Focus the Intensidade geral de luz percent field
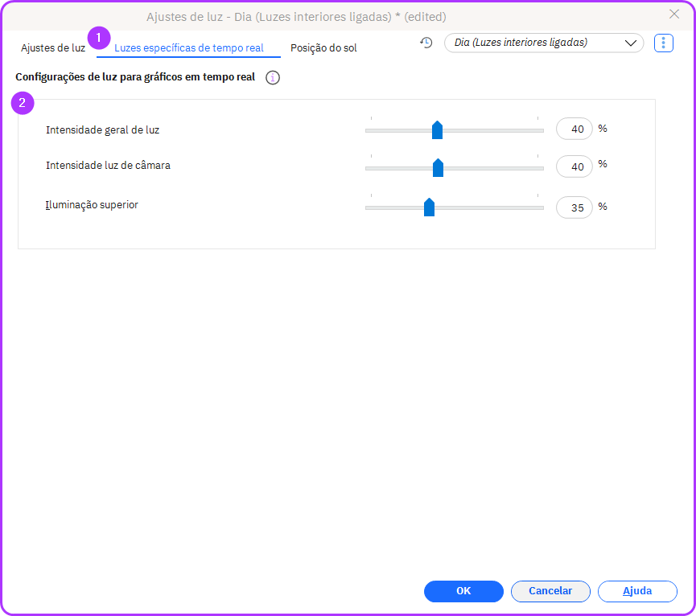Screen dimensions: 696x616 [575, 129]
